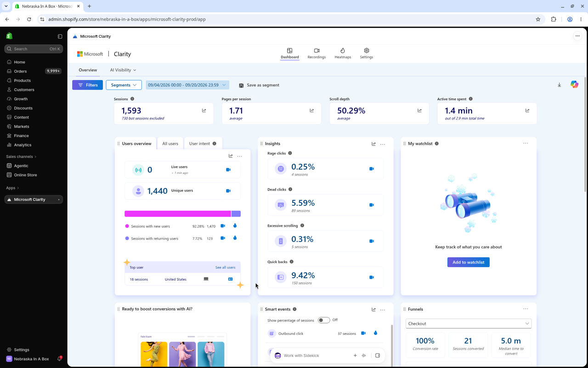Select the User intent tab
The image size is (588, 368).
(203, 144)
